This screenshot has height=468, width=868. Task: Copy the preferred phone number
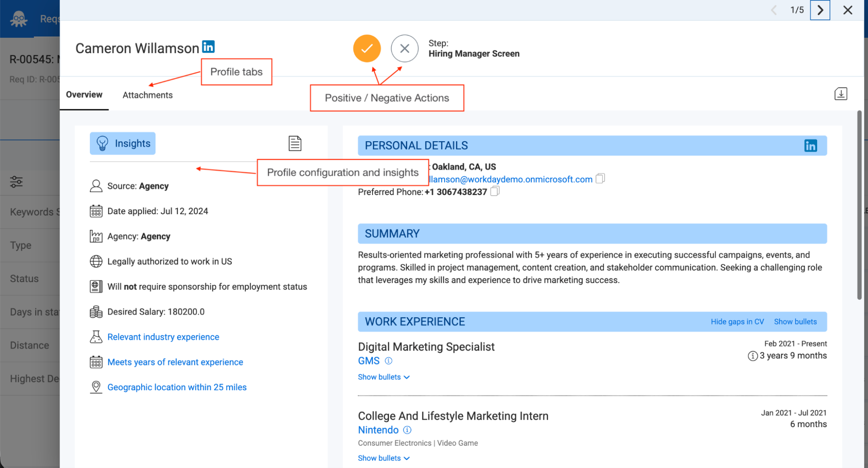[495, 191]
